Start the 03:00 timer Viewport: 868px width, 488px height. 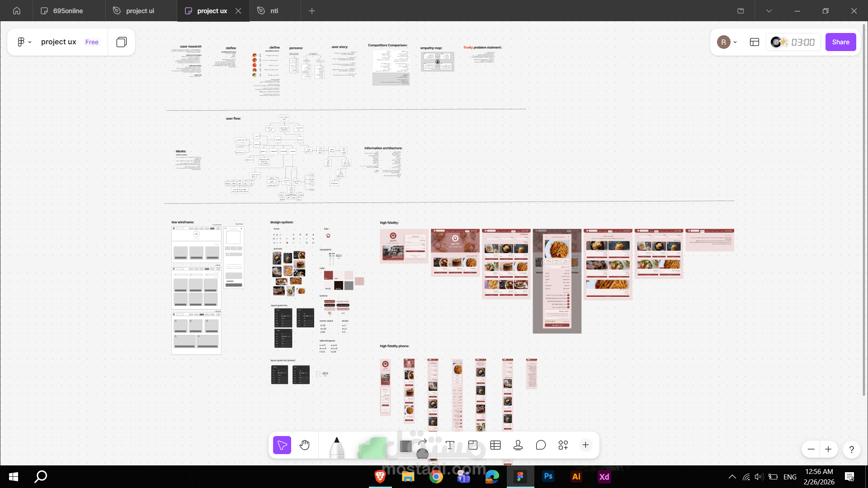click(802, 42)
